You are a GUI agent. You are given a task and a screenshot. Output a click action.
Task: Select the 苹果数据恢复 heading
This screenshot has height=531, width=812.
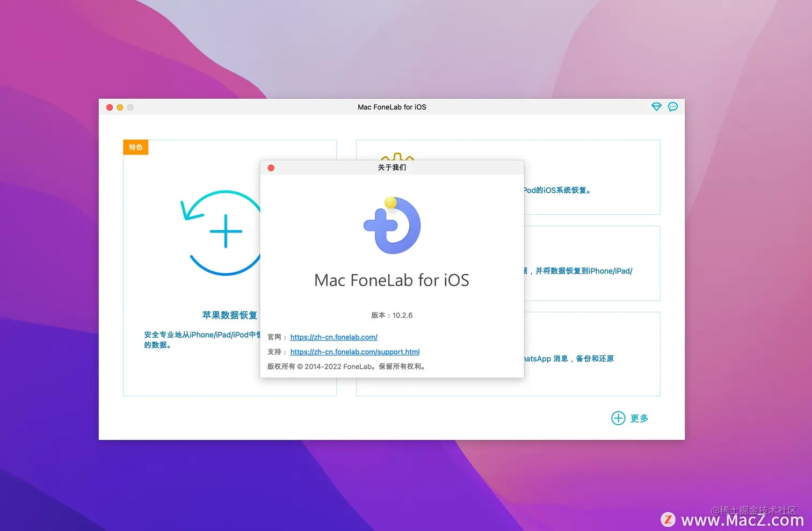230,315
